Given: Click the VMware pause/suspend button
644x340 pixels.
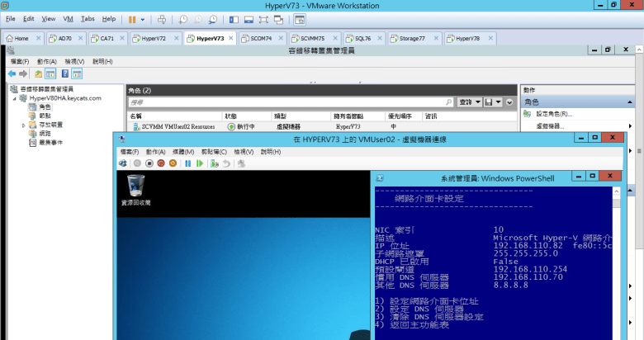Looking at the screenshot, I should [x=132, y=18].
